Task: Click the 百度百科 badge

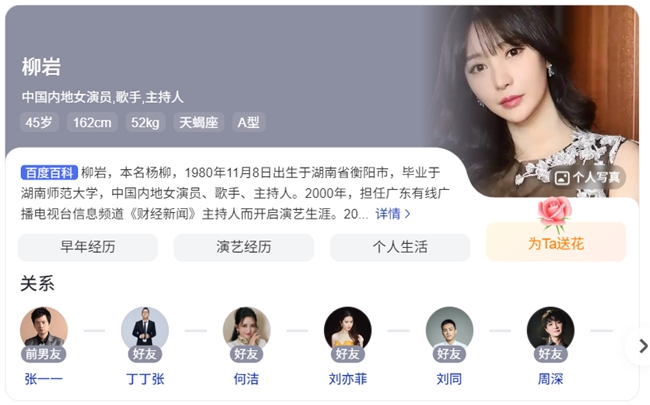Action: pyautogui.click(x=49, y=172)
